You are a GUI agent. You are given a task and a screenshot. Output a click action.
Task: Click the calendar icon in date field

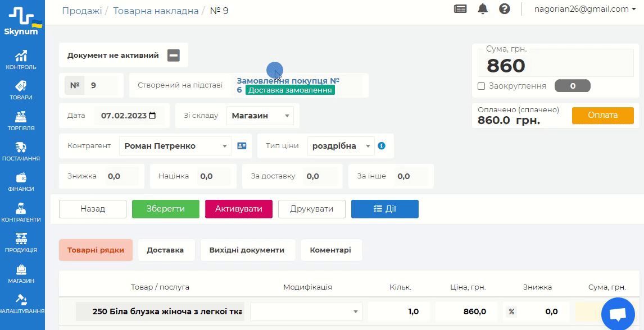153,116
